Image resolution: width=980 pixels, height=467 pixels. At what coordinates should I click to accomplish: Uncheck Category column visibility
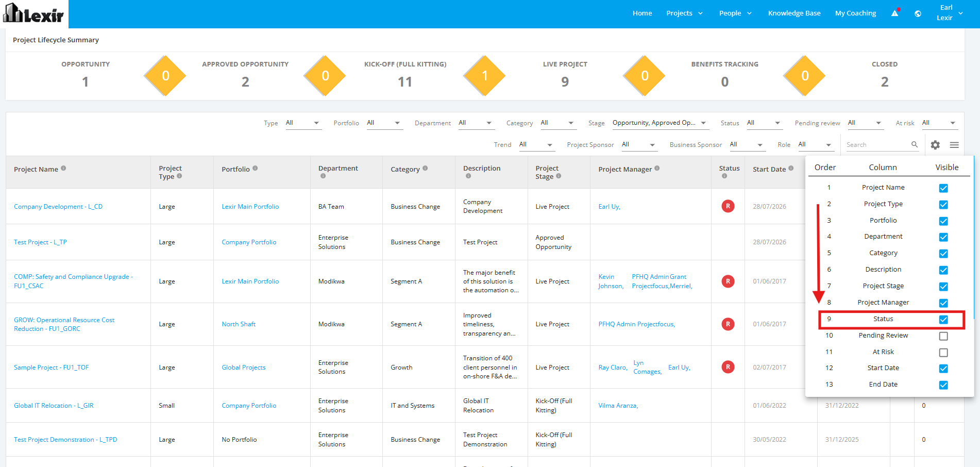click(943, 254)
